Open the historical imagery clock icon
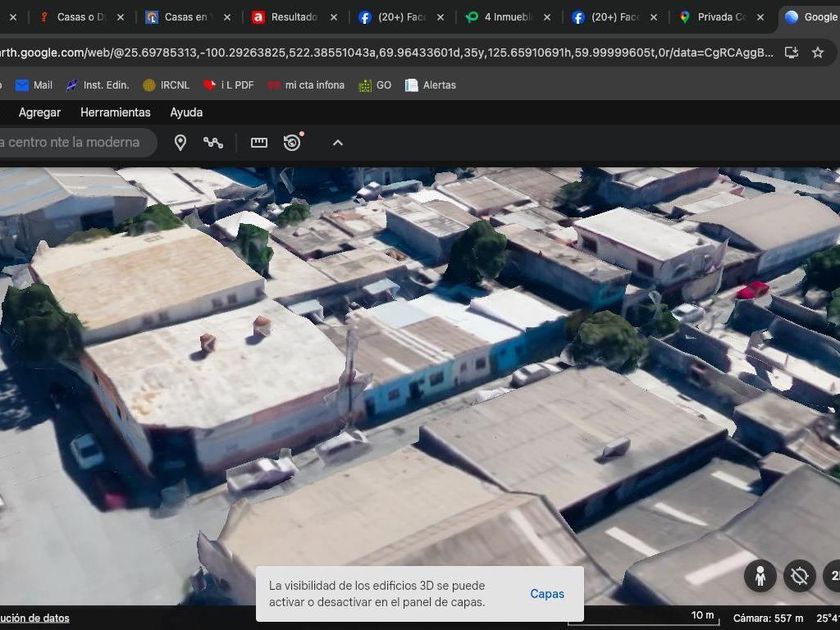The image size is (840, 630). coord(292,143)
